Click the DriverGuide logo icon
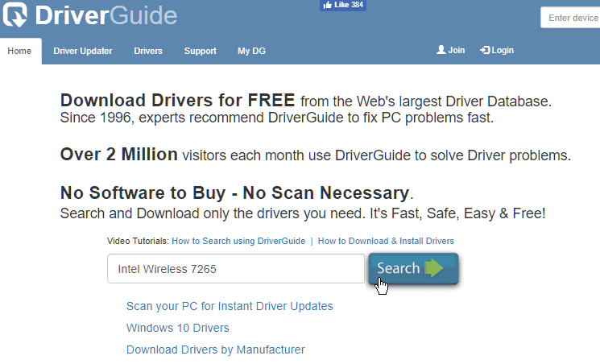 (x=15, y=14)
